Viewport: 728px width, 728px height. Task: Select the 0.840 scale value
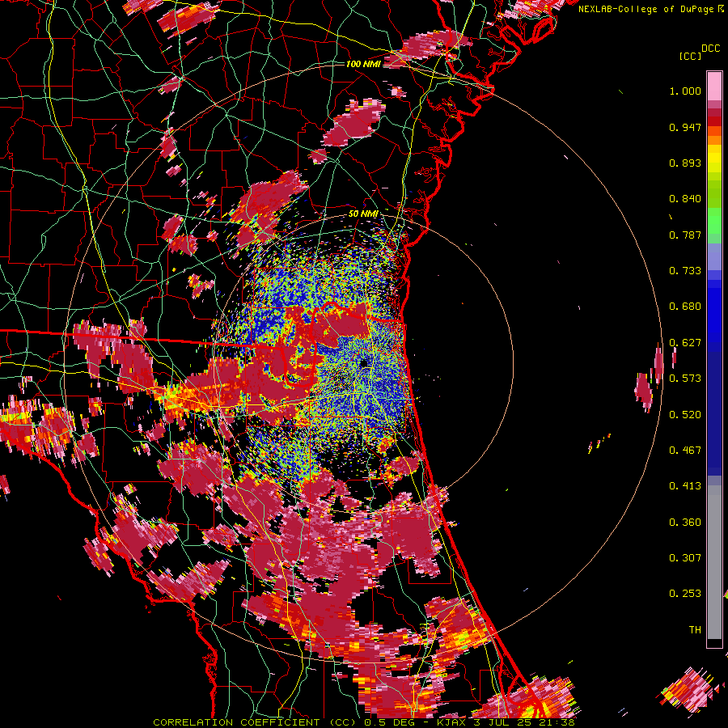pyautogui.click(x=685, y=199)
